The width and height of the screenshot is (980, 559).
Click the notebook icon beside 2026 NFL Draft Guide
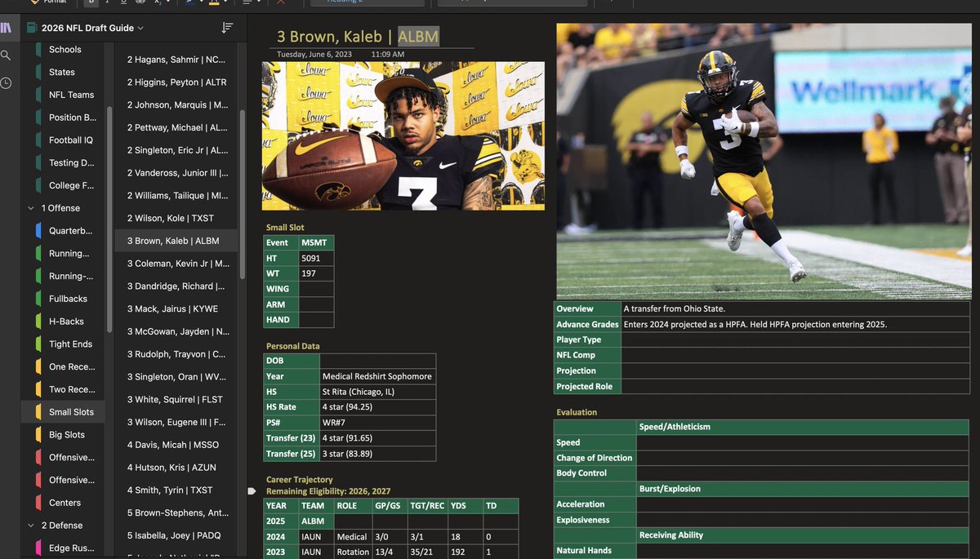32,28
